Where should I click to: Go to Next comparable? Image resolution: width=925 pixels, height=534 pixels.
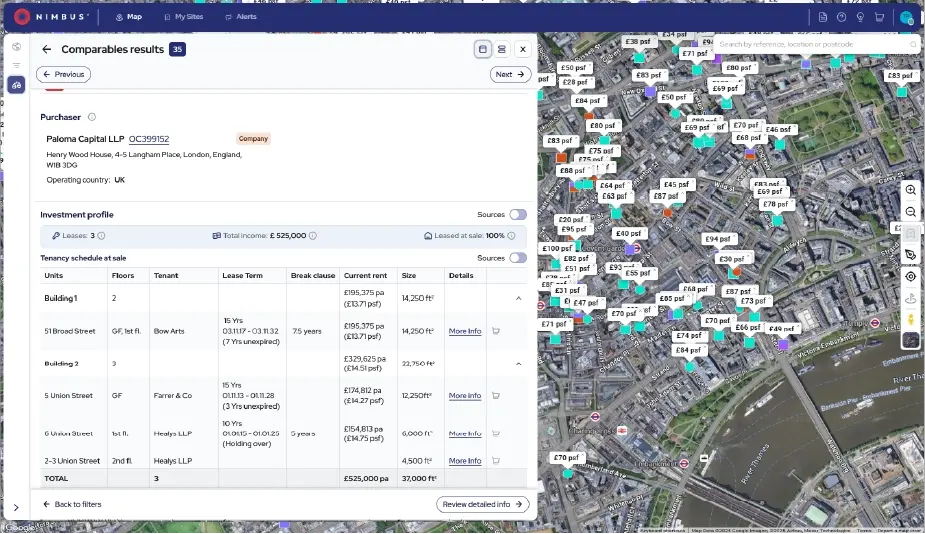point(510,74)
